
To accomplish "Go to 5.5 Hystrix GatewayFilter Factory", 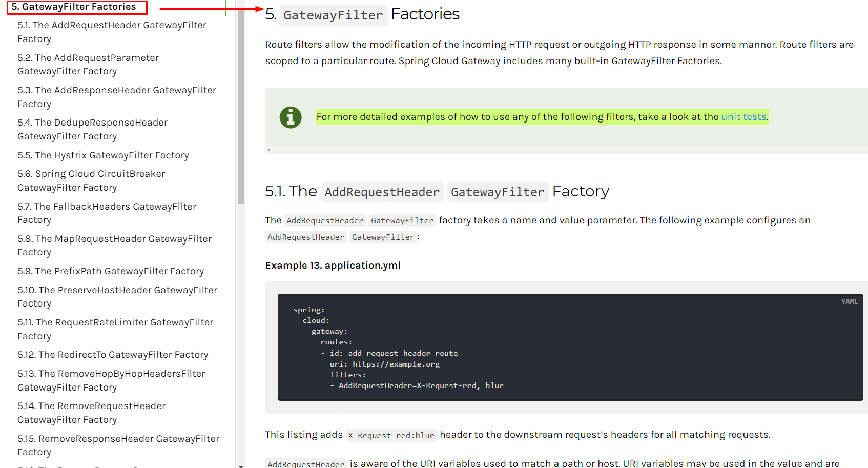I will coord(103,155).
